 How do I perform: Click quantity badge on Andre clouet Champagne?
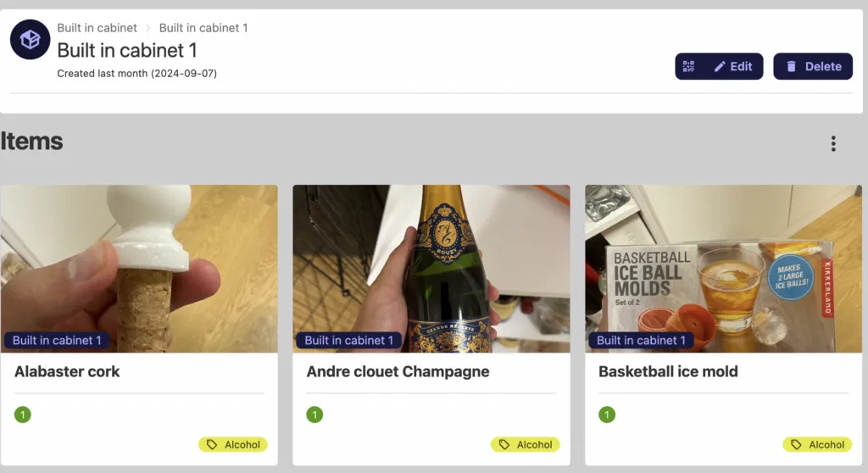click(314, 415)
